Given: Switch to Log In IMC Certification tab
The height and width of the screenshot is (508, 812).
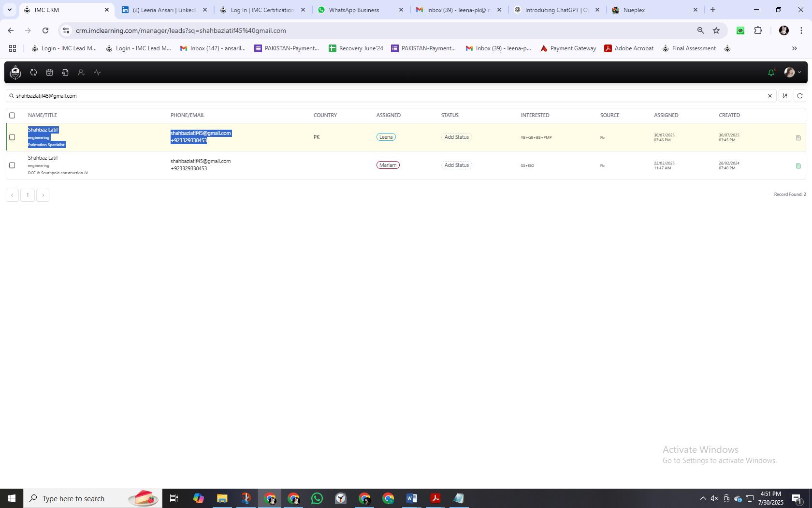Looking at the screenshot, I should pyautogui.click(x=262, y=10).
